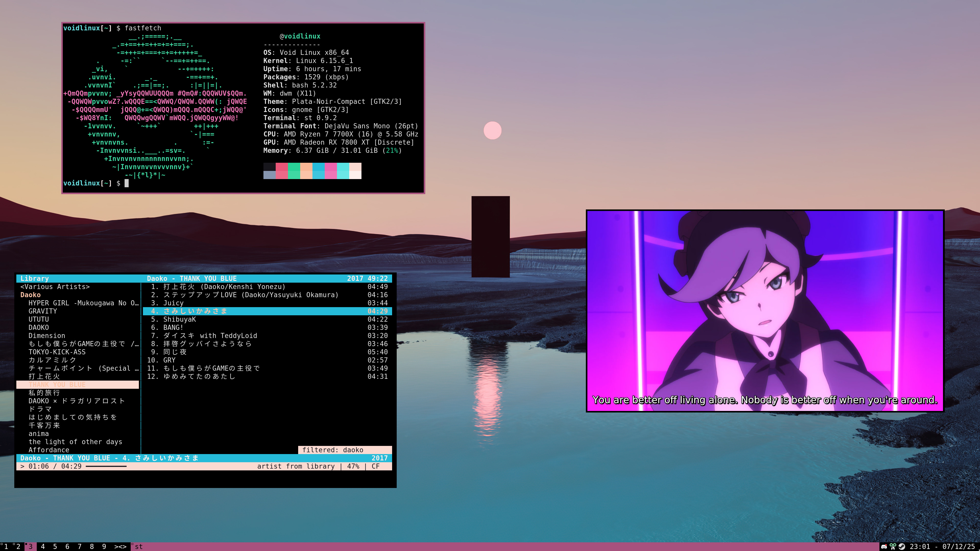Select playing track 4 'さみしいかみさま'
The width and height of the screenshot is (980, 551).
tap(268, 311)
